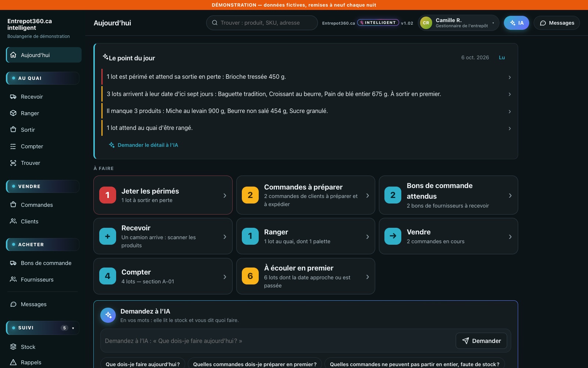Open the Camille R. user menu

458,23
